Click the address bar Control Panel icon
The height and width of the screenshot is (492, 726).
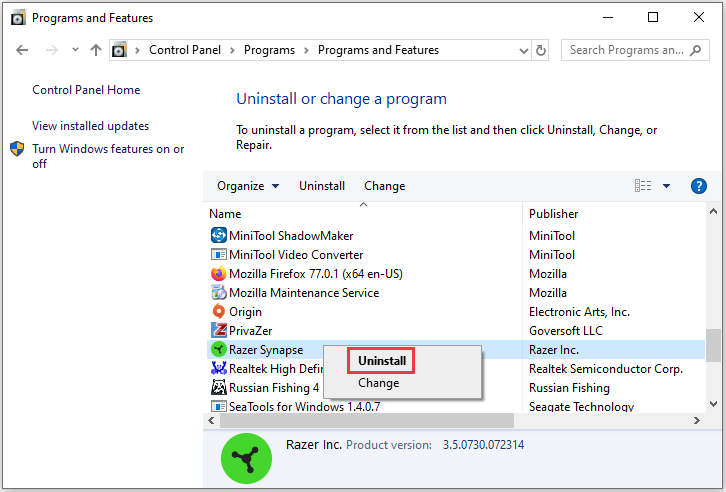[119, 50]
